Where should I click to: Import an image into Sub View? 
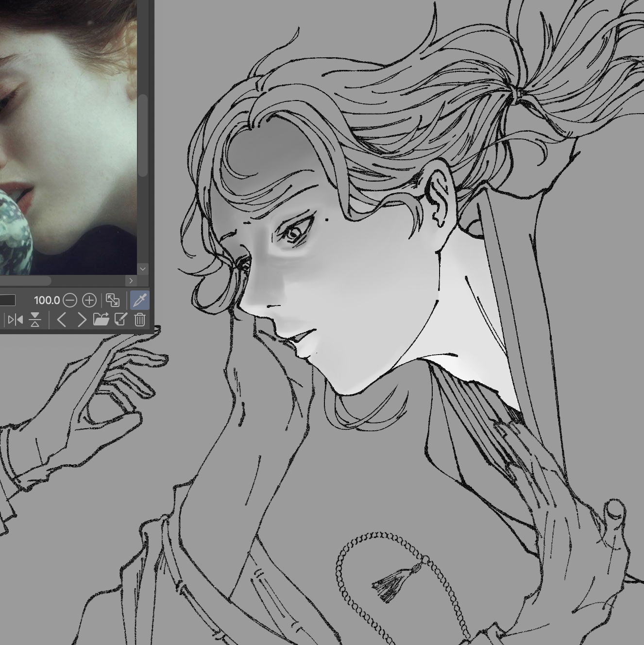pyautogui.click(x=101, y=319)
